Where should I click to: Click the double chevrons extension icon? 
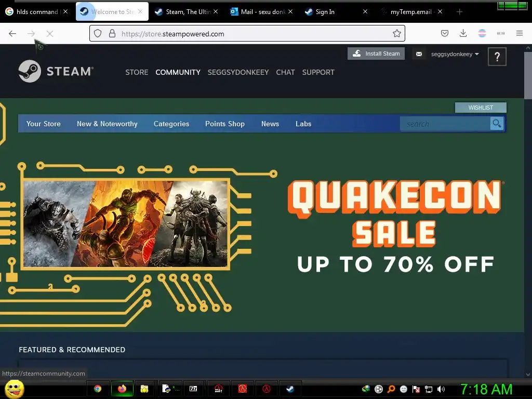pos(501,33)
